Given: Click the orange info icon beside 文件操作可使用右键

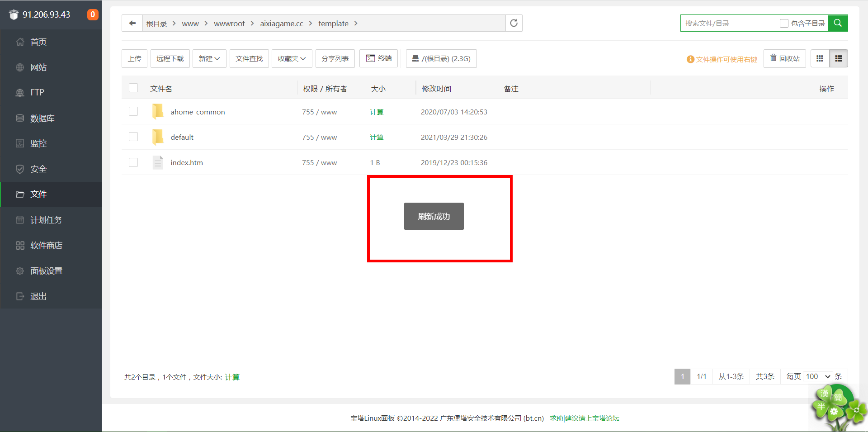Looking at the screenshot, I should (690, 59).
